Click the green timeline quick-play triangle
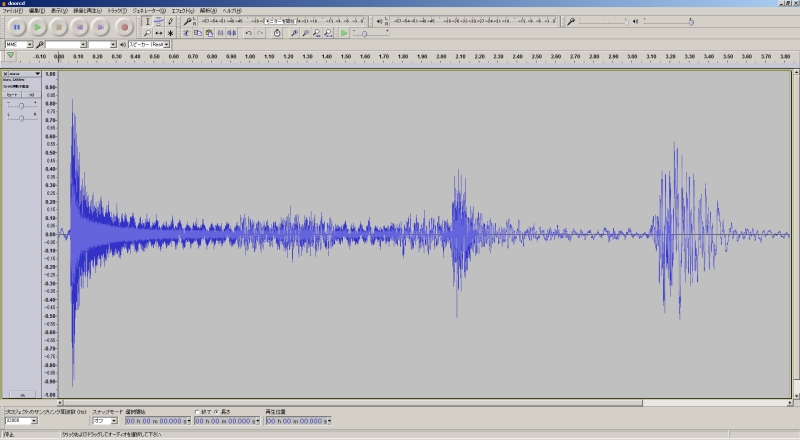800x440 pixels. point(10,56)
